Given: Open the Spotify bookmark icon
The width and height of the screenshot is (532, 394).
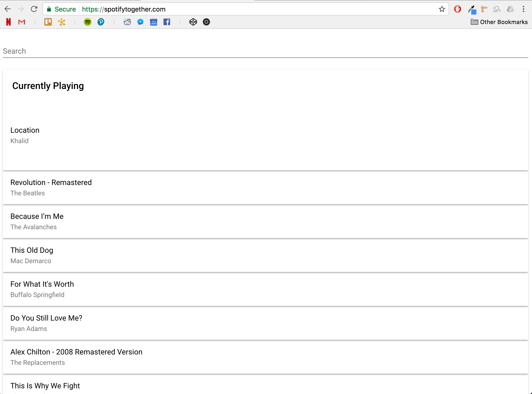Looking at the screenshot, I should click(88, 22).
